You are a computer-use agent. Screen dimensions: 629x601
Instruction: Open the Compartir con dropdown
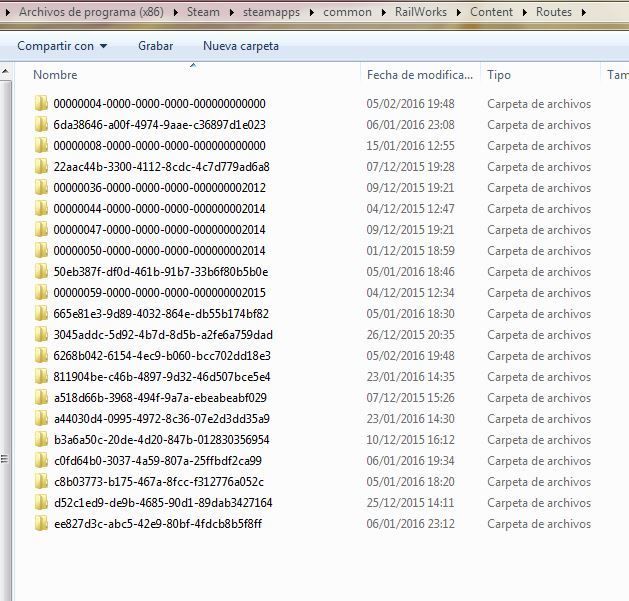[x=62, y=46]
